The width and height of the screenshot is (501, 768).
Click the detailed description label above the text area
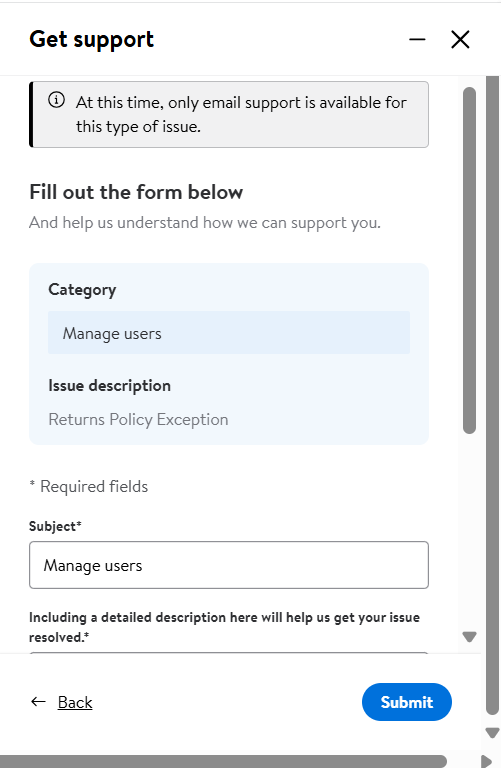tap(224, 627)
